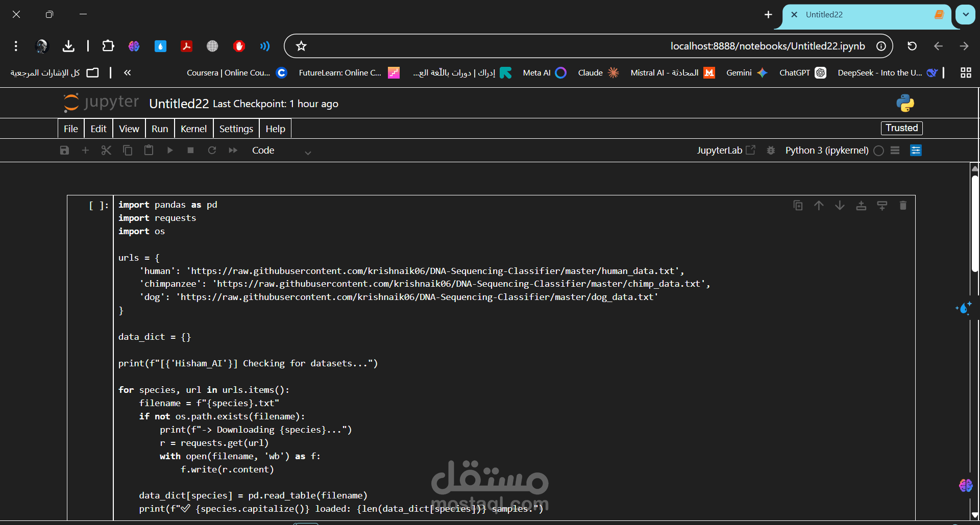Open the FutureLearn bookmark
The width and height of the screenshot is (980, 525).
[x=349, y=73]
